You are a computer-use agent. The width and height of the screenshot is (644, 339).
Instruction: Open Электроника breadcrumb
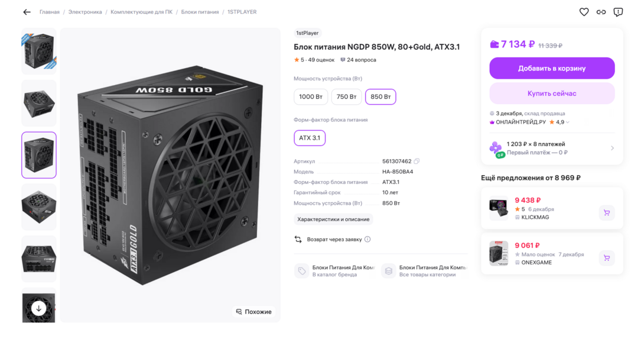coord(85,12)
